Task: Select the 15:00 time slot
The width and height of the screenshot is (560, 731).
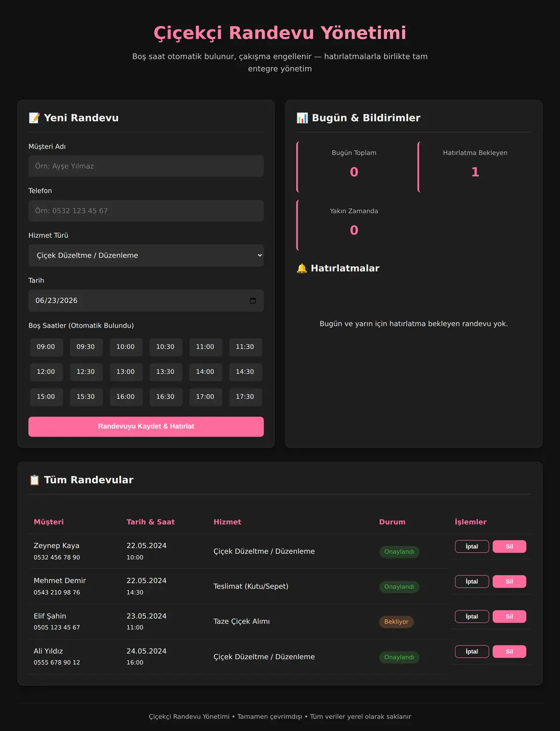Action: [x=46, y=397]
